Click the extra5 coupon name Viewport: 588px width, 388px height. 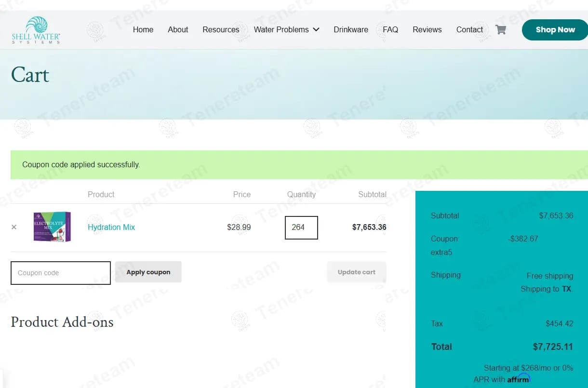pos(441,252)
